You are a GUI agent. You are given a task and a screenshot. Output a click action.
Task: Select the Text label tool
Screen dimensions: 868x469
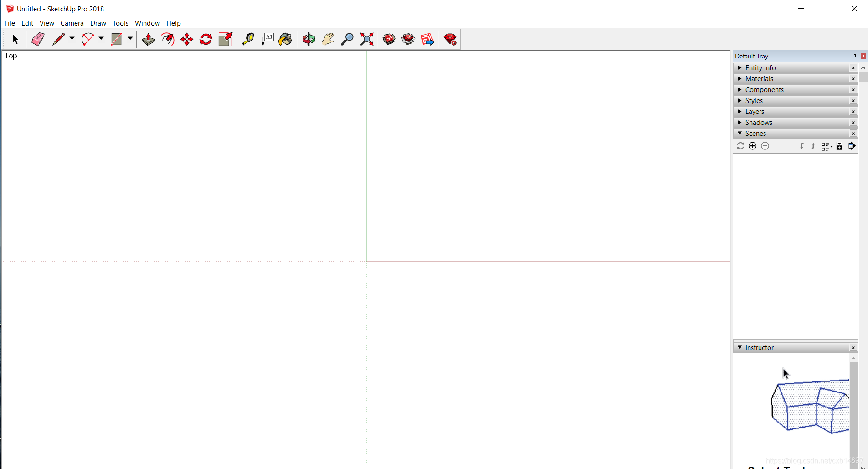point(267,39)
